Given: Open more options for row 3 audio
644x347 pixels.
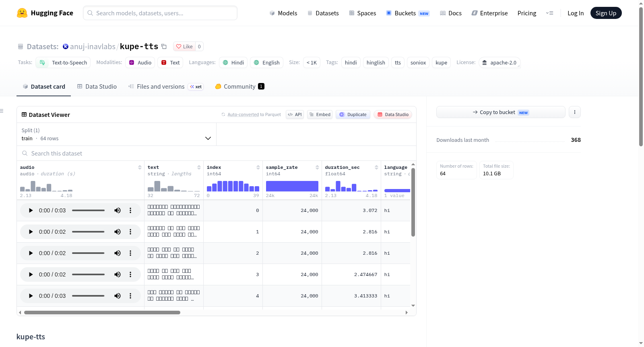Looking at the screenshot, I should tap(130, 274).
